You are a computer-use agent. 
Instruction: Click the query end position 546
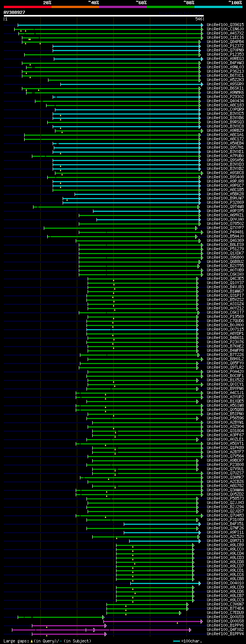199,19
